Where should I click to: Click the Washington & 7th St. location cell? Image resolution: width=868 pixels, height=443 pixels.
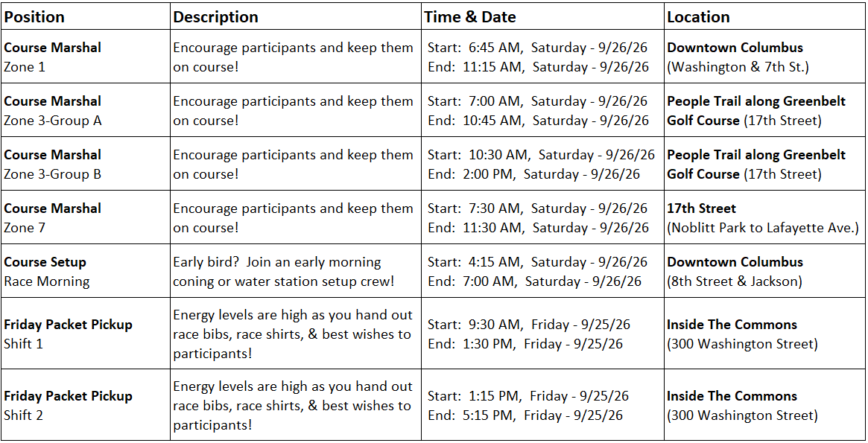point(764,57)
